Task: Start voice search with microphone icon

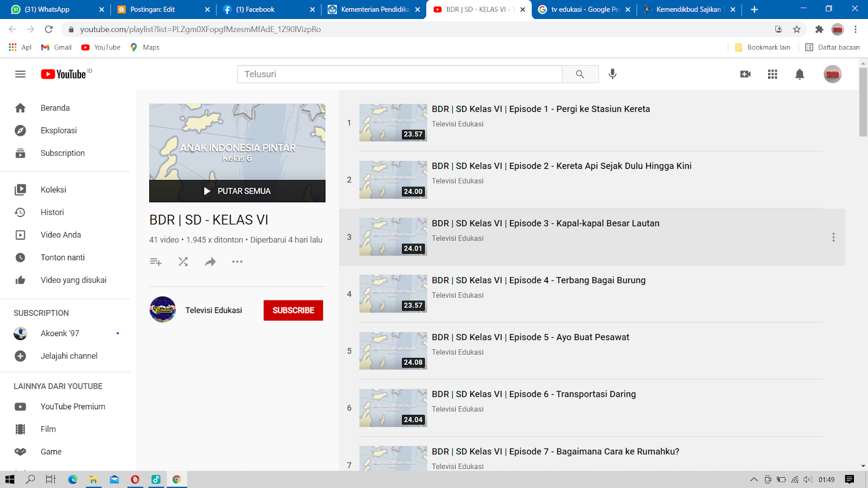Action: click(612, 74)
